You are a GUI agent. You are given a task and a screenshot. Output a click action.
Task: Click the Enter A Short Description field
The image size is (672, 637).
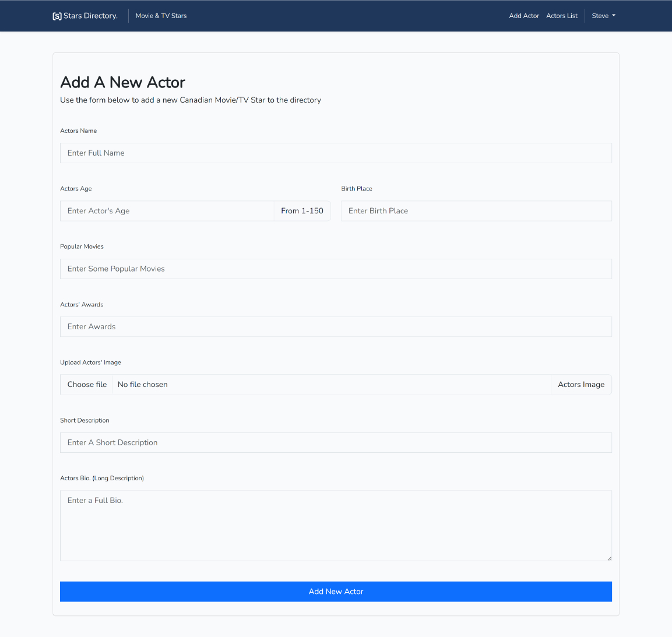[336, 442]
